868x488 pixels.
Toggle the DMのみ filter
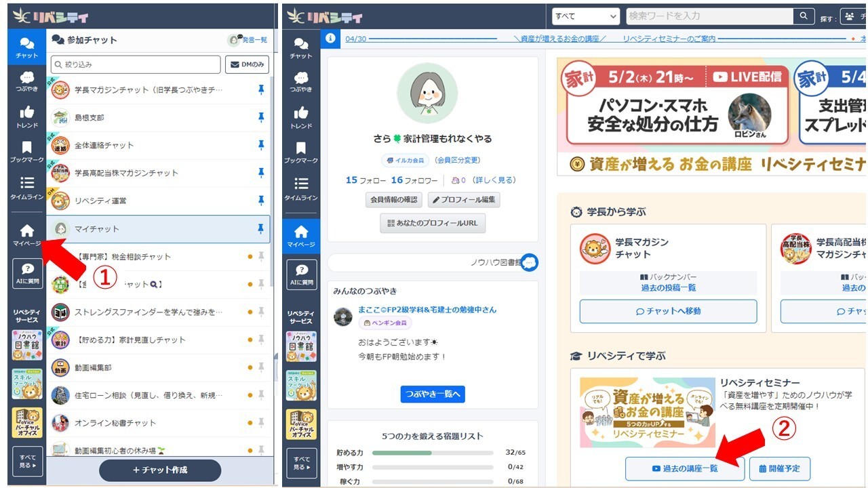tap(247, 64)
